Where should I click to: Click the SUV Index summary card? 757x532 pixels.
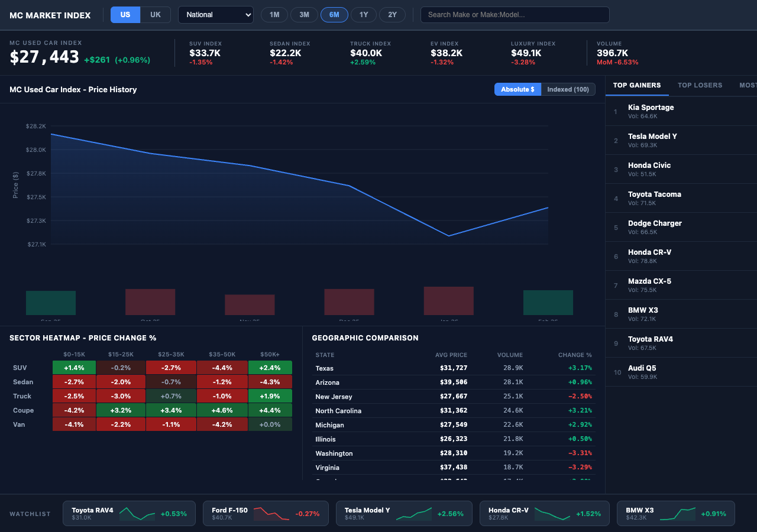click(x=206, y=53)
